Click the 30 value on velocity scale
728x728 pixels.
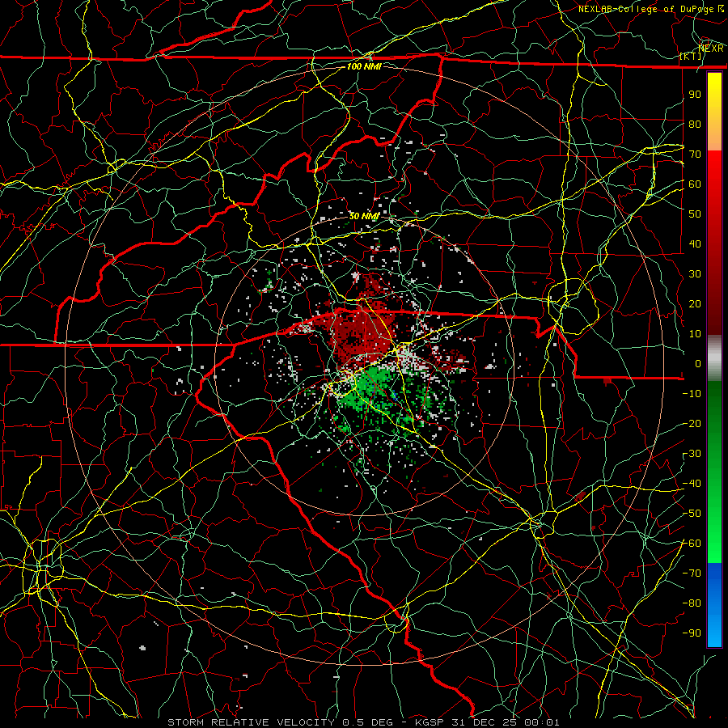click(695, 274)
